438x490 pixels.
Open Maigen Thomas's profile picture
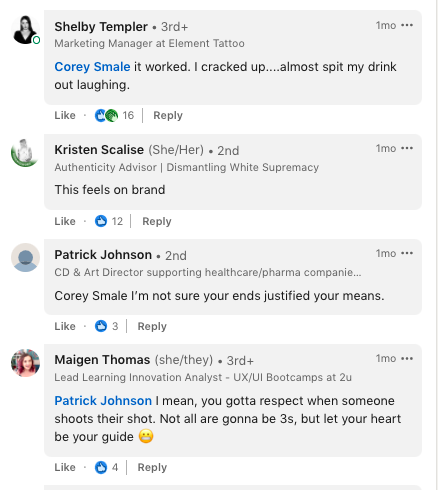pyautogui.click(x=25, y=363)
